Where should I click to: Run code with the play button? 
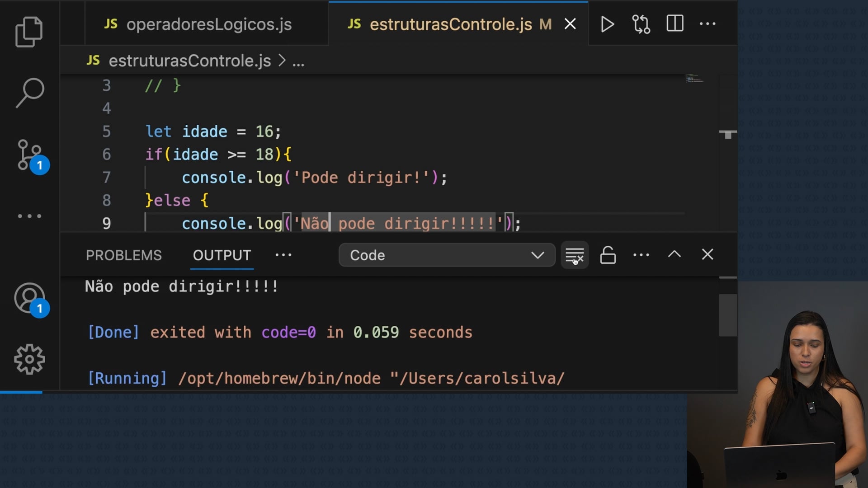point(607,24)
